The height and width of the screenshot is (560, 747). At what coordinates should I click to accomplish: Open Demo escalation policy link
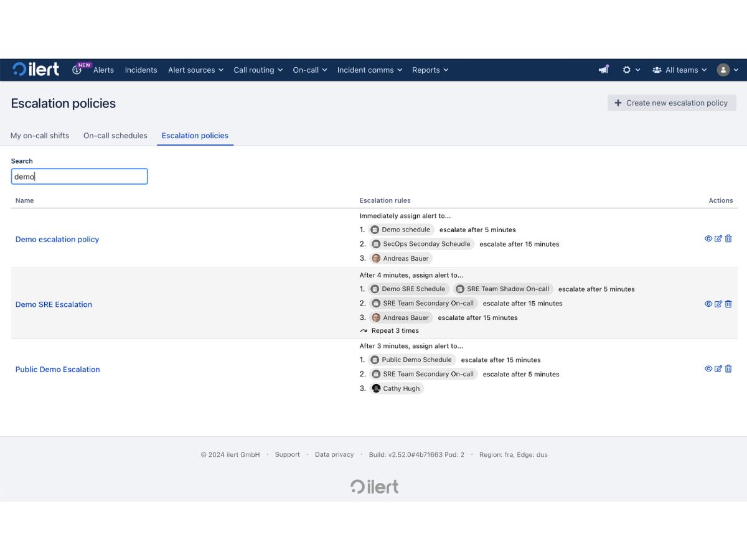pyautogui.click(x=57, y=239)
